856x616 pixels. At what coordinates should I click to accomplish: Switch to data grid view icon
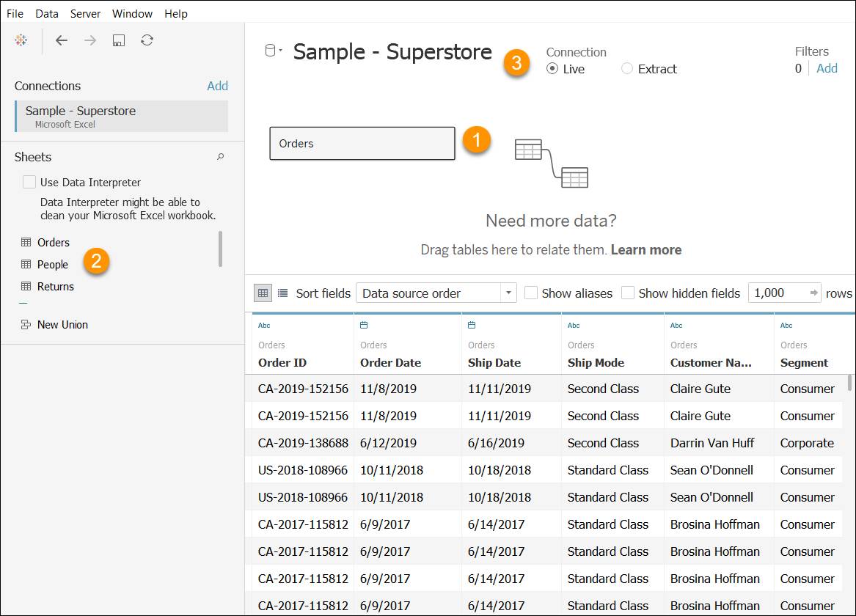(x=263, y=293)
